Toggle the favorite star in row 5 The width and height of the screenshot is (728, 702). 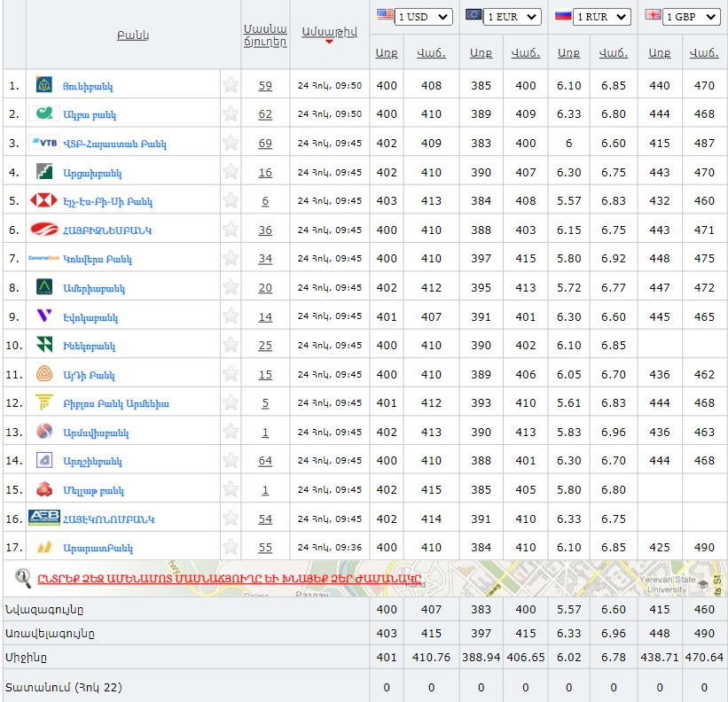(x=231, y=200)
